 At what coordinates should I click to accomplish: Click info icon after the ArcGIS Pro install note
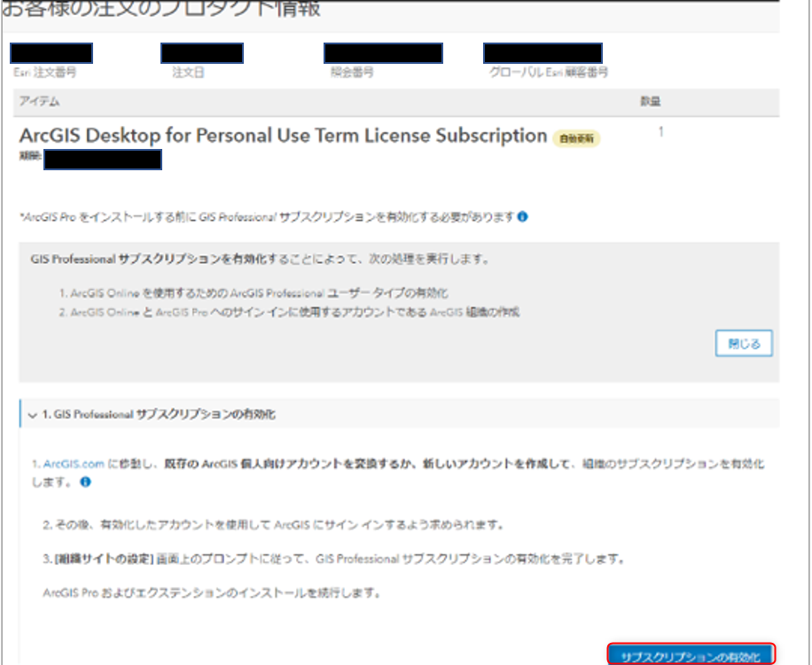523,216
